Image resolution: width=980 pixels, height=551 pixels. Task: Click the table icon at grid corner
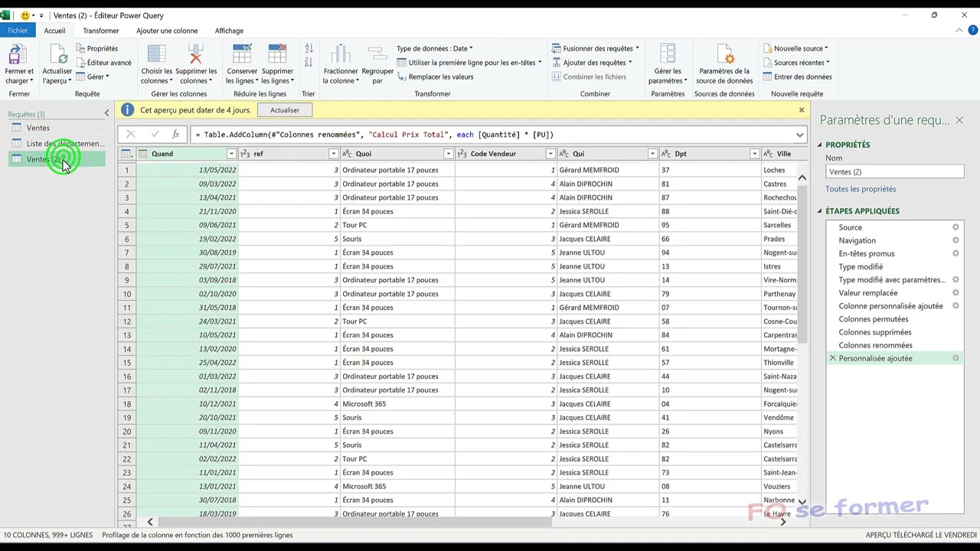coord(126,154)
